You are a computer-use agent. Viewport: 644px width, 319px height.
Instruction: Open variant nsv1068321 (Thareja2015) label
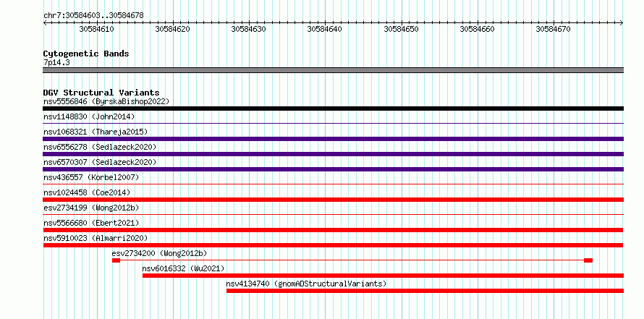coord(96,132)
